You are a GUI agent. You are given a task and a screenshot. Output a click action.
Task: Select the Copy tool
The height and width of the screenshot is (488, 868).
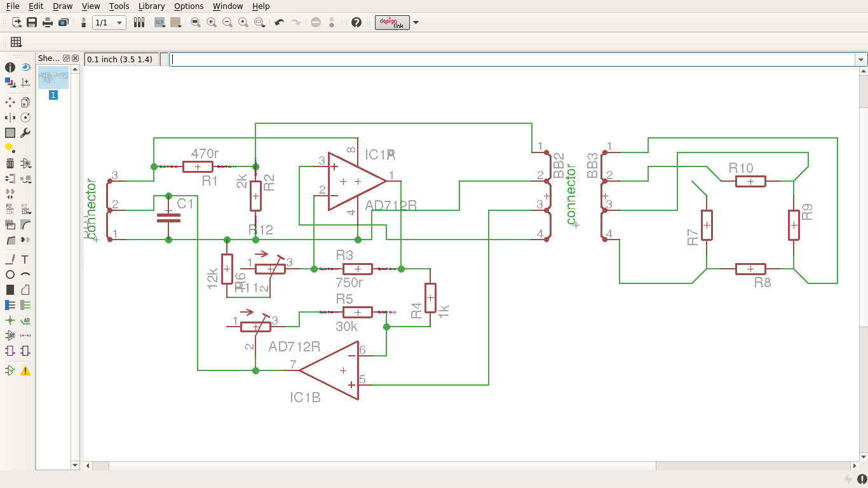[25, 102]
